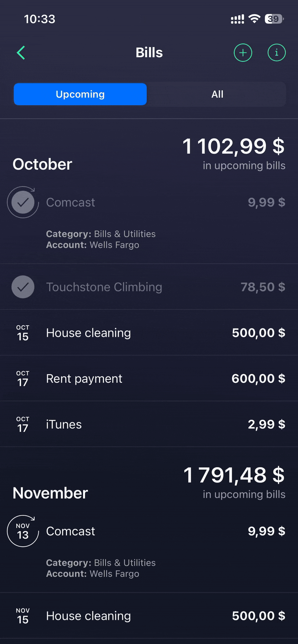Tap Oct 17 iTunes date badge
This screenshot has width=298, height=644.
click(x=23, y=424)
